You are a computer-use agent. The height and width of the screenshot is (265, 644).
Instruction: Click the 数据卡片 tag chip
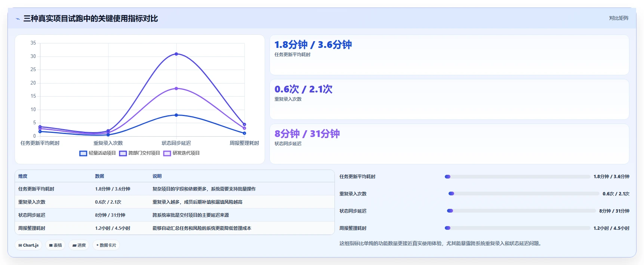coord(106,245)
